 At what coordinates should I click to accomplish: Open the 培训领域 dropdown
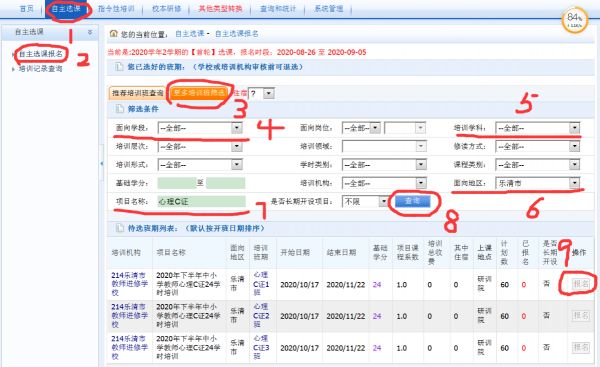click(384, 146)
